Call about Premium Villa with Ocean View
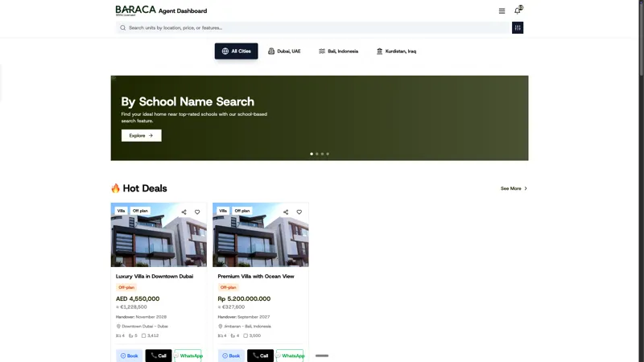Viewport: 644px width, 362px height. (260, 356)
